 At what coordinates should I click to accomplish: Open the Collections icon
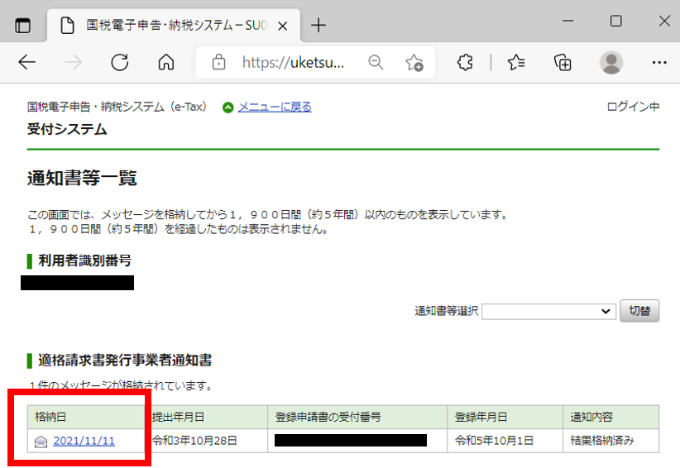563,62
